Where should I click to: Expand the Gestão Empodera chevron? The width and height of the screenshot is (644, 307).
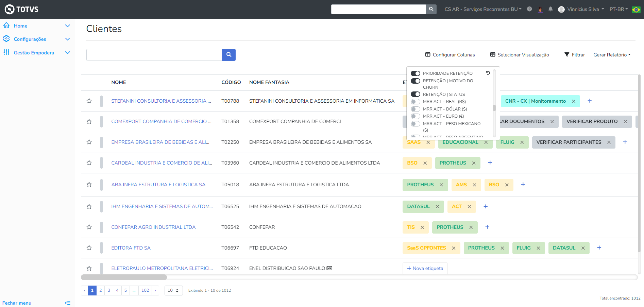pyautogui.click(x=68, y=53)
